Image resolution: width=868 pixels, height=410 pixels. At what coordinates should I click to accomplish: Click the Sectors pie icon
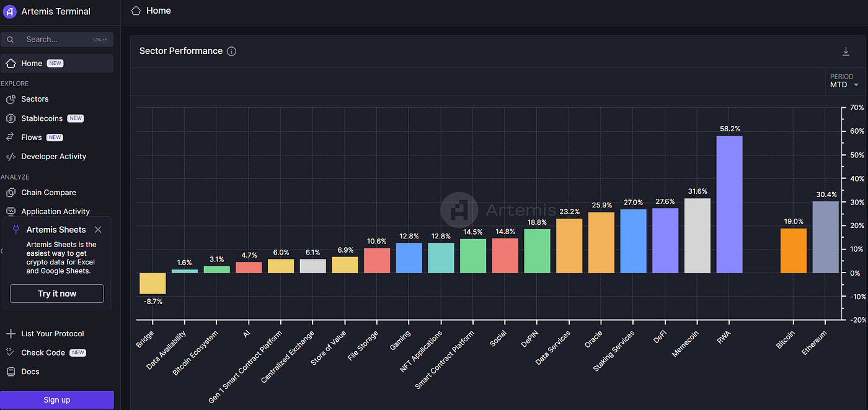(11, 99)
